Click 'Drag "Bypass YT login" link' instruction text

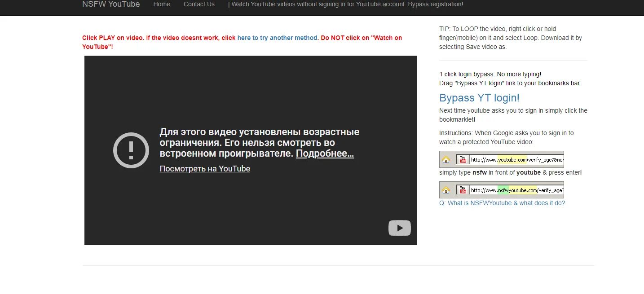510,83
